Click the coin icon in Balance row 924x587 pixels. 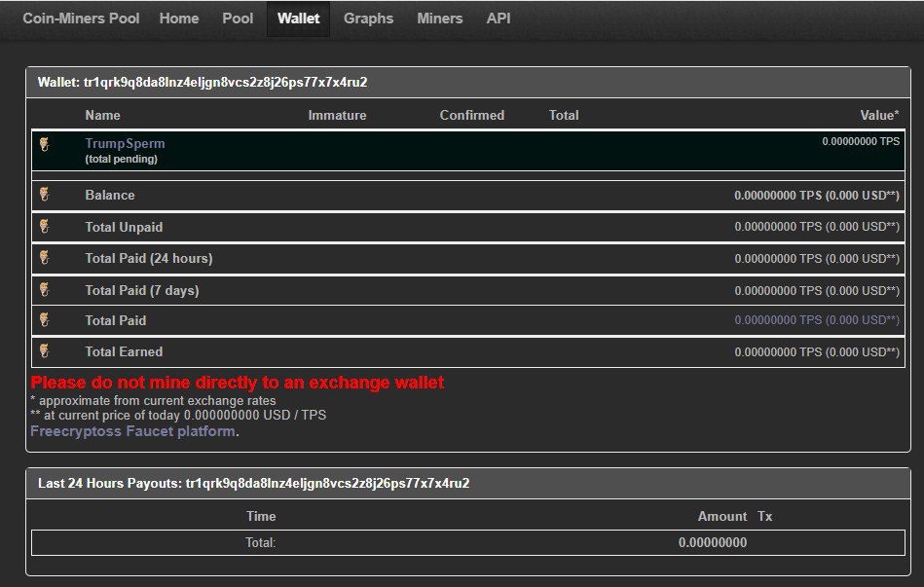pos(44,195)
